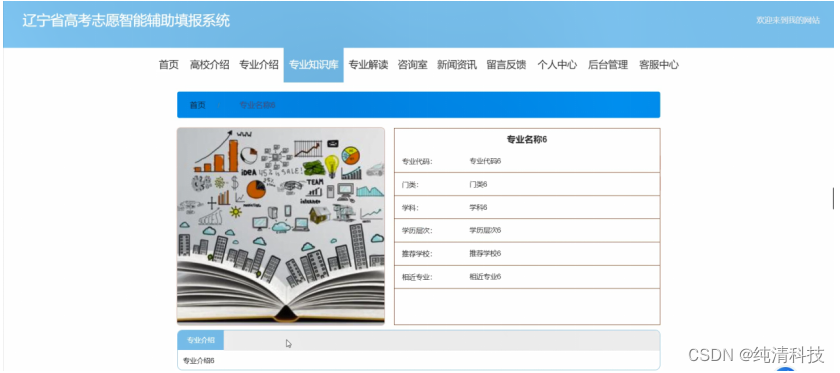Screen dimensions: 840x373
Task: Open the 客服中心 navigation item
Action: pyautogui.click(x=659, y=65)
